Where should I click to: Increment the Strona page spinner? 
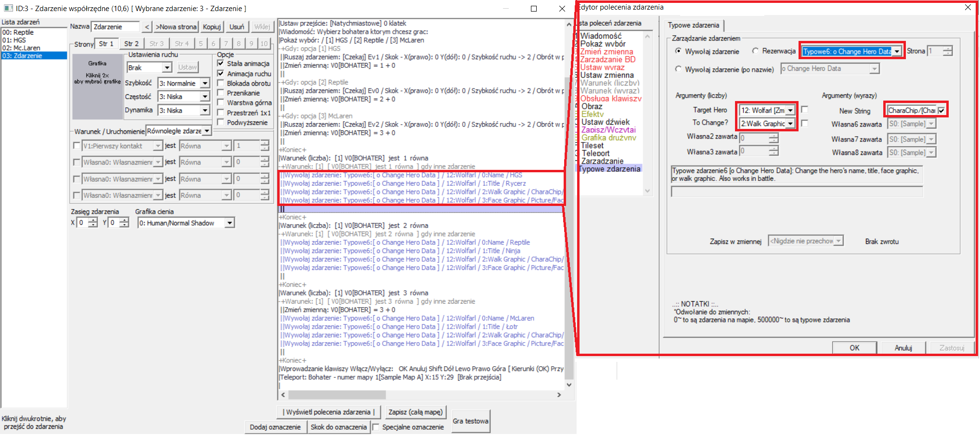(947, 49)
